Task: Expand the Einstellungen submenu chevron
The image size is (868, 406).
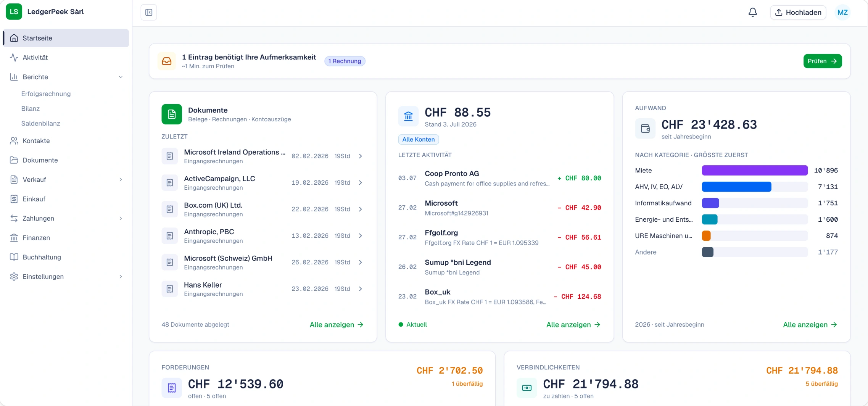Action: [x=121, y=277]
